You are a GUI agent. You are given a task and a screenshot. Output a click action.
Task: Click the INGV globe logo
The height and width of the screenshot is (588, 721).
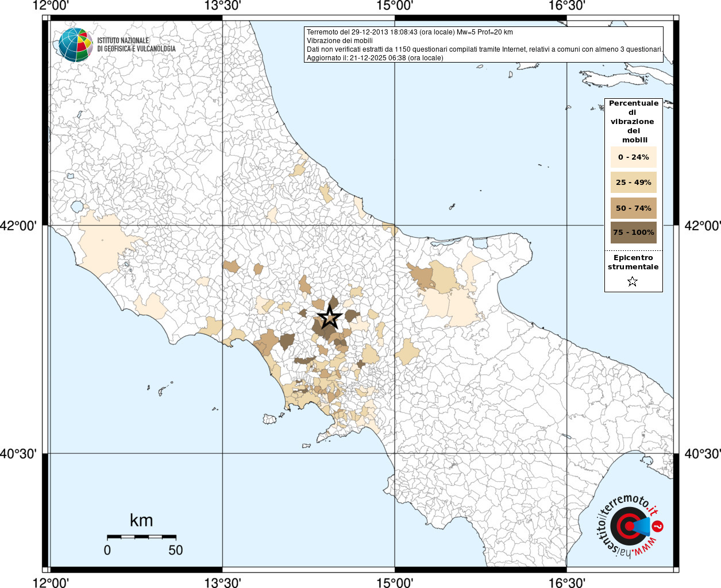[x=75, y=45]
